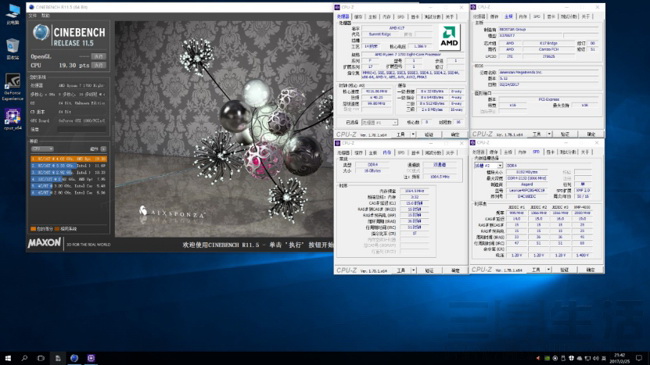Expand Tools arrow in memory CPU-Z window
This screenshot has width=650, height=365.
click(x=413, y=270)
